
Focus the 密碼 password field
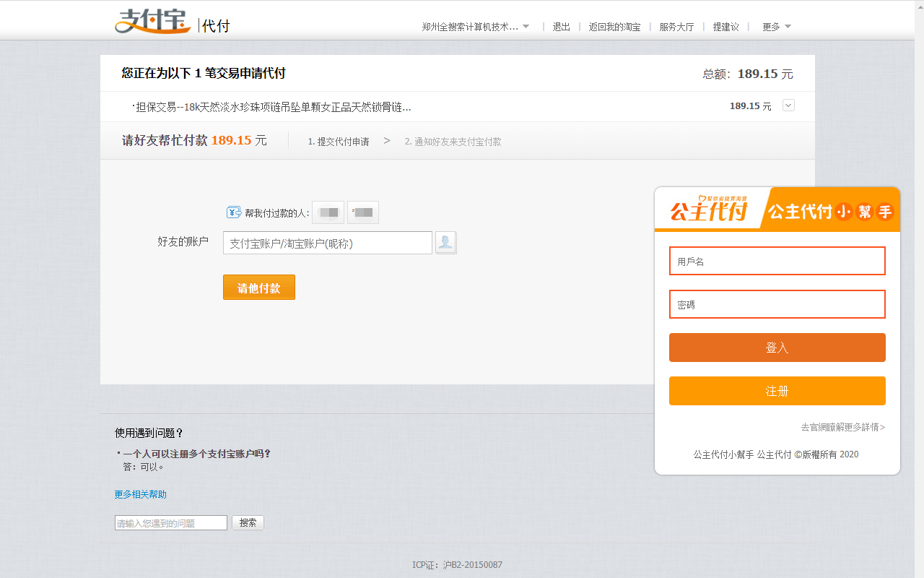click(777, 304)
